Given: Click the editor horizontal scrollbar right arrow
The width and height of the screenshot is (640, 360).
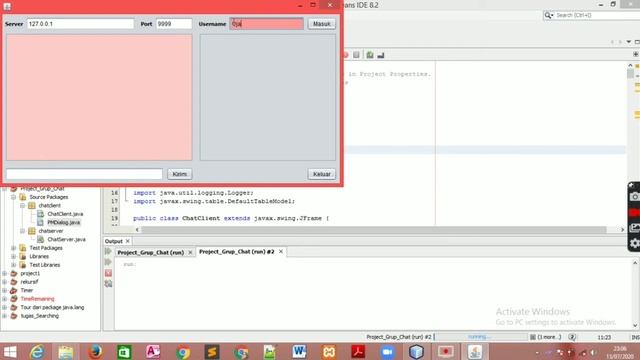Looking at the screenshot, I should [622, 230].
